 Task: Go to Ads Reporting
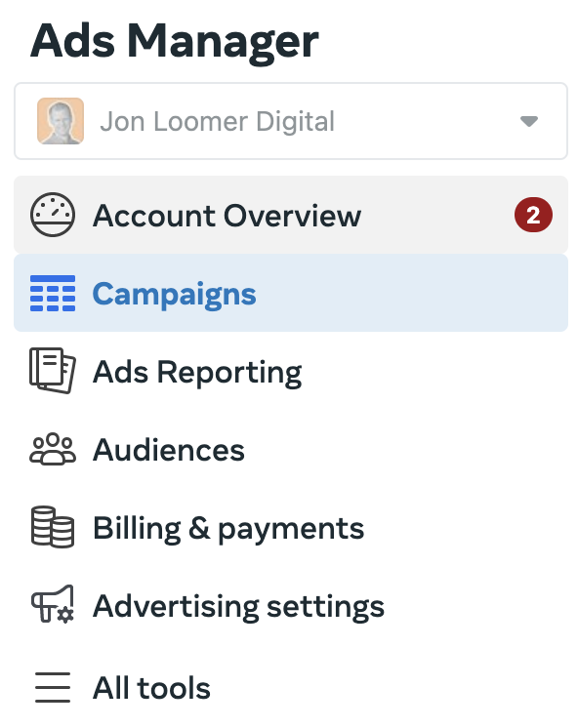291,372
